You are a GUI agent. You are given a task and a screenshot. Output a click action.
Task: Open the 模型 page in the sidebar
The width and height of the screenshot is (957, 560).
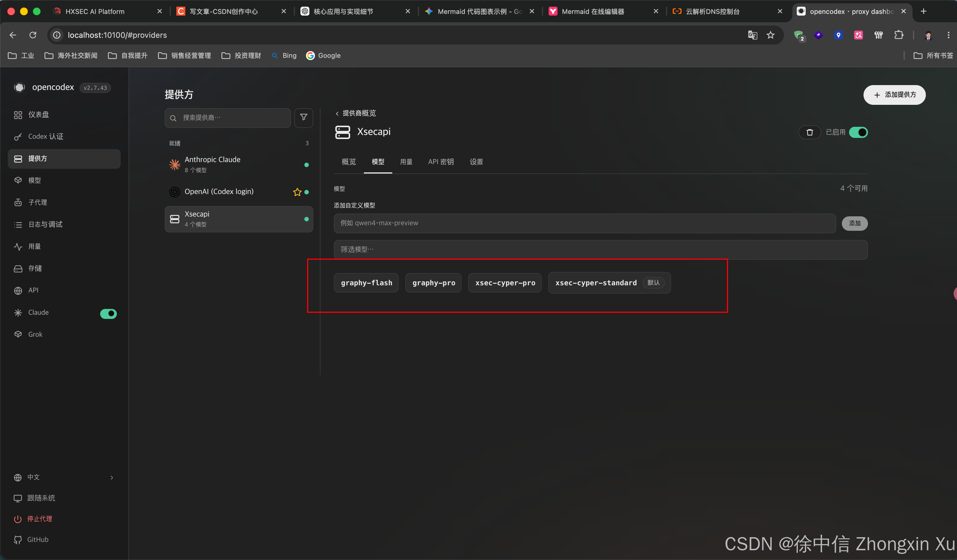point(64,180)
